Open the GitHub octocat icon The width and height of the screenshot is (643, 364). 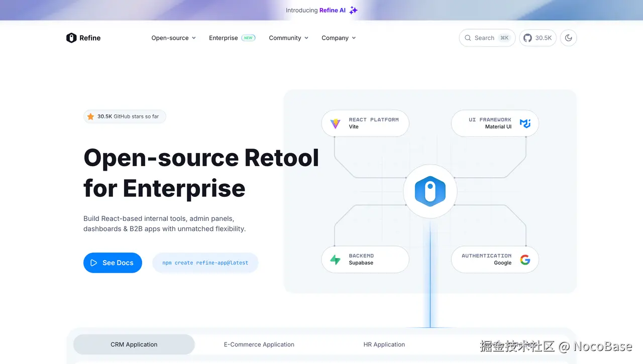[527, 38]
